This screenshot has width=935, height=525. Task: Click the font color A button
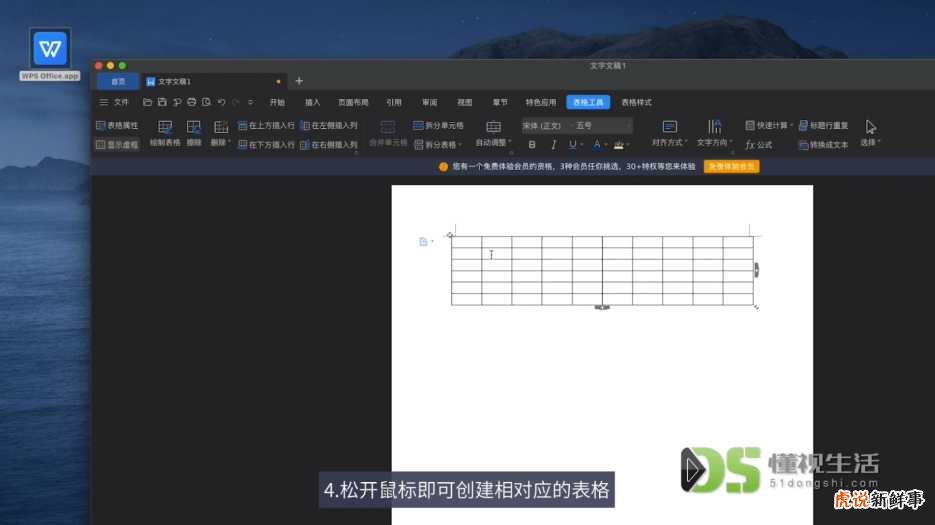coord(596,145)
